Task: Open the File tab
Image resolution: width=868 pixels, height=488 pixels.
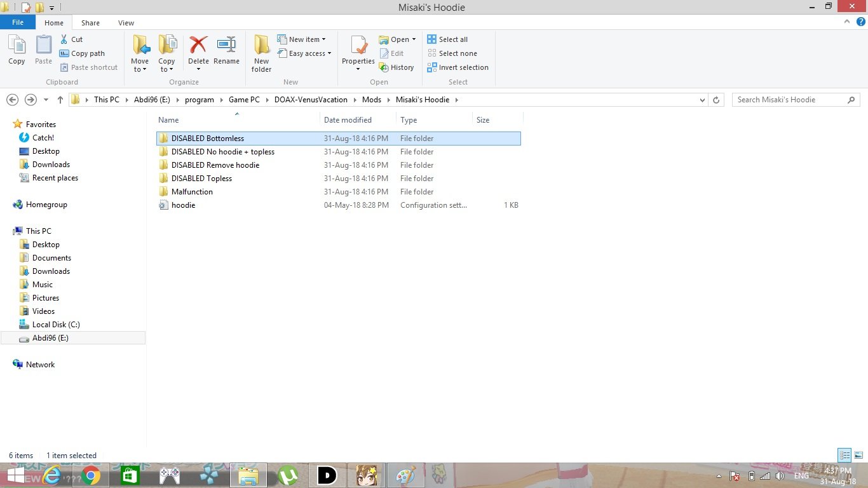Action: click(18, 22)
